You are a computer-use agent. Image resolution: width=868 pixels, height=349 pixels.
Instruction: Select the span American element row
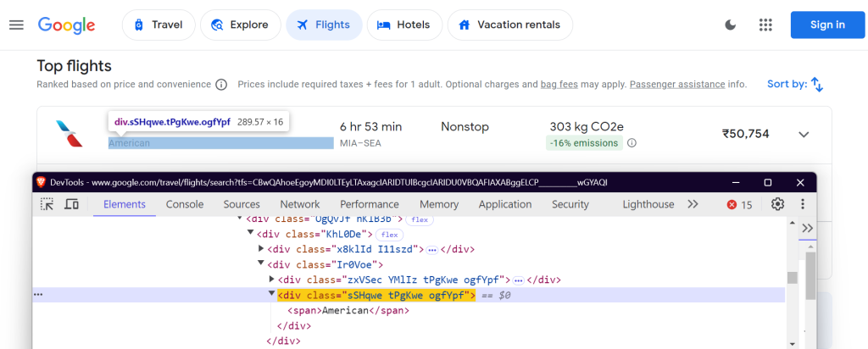point(348,310)
